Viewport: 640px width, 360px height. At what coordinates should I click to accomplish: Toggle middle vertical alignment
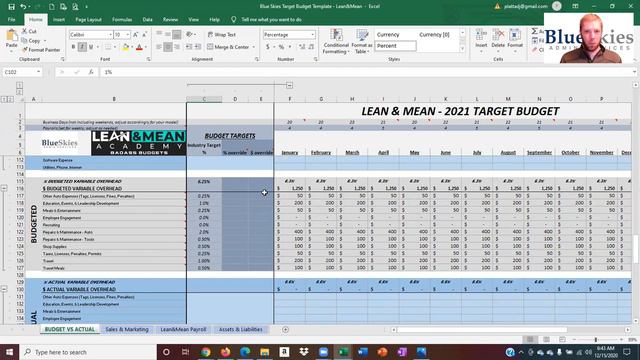168,35
